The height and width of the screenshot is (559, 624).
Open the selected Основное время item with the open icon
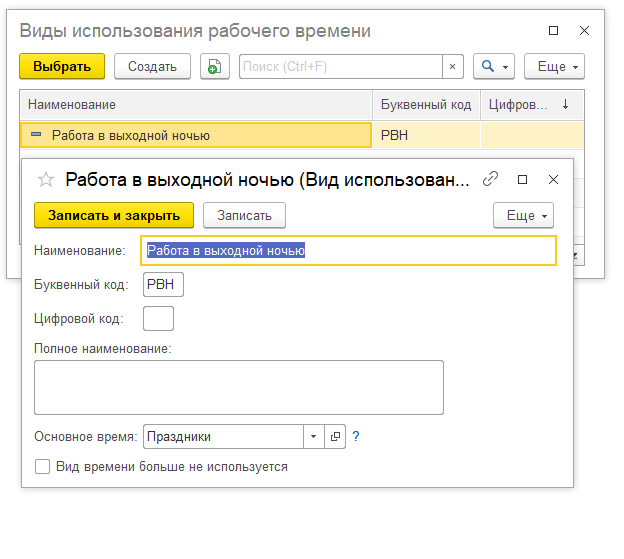point(335,437)
